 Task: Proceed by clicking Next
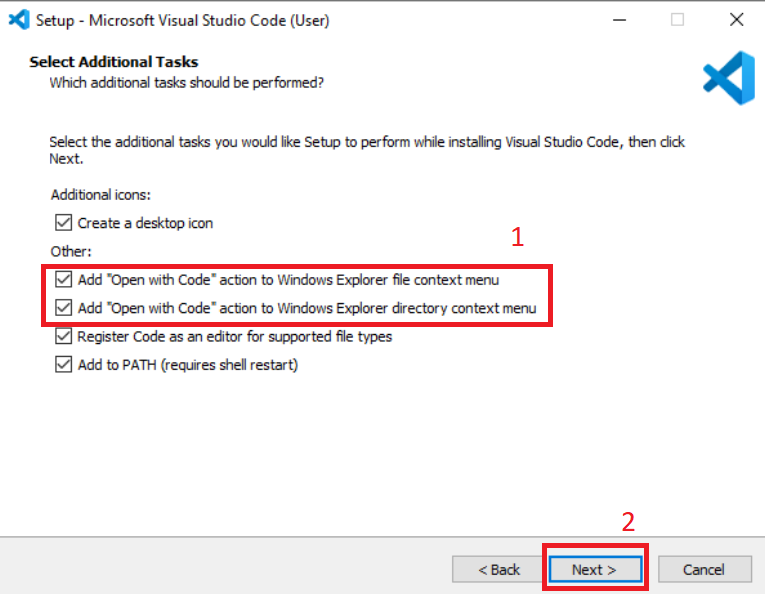coord(594,569)
